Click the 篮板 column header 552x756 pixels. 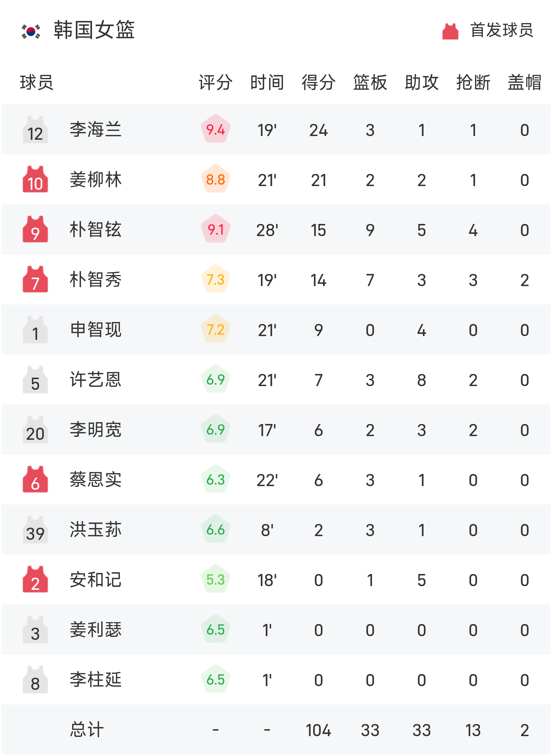click(x=370, y=82)
